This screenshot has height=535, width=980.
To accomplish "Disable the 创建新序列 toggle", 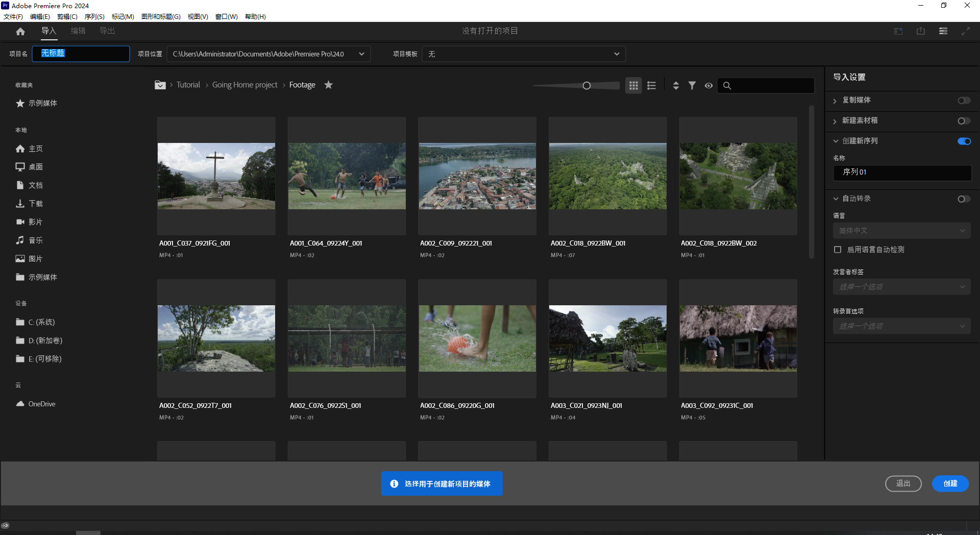I will (964, 141).
